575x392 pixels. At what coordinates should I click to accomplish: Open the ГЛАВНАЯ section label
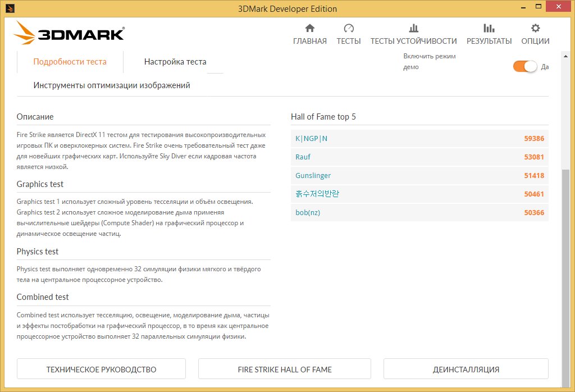(x=310, y=41)
